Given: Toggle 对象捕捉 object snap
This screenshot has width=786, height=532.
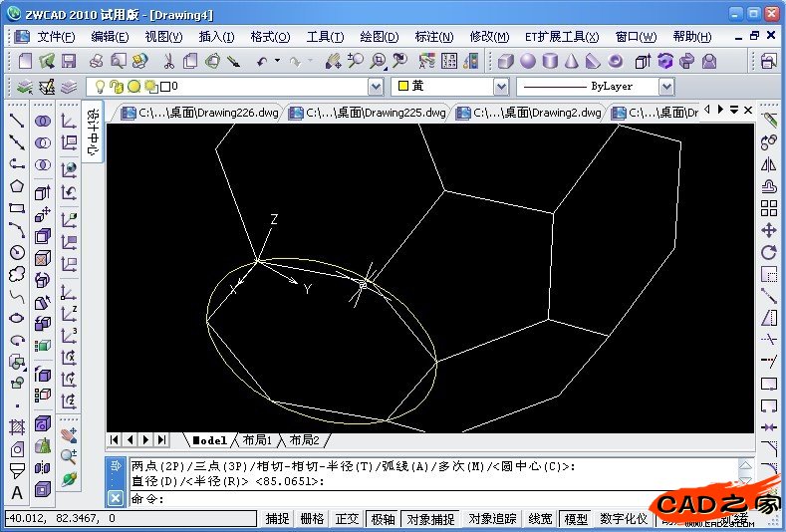Looking at the screenshot, I should (430, 519).
